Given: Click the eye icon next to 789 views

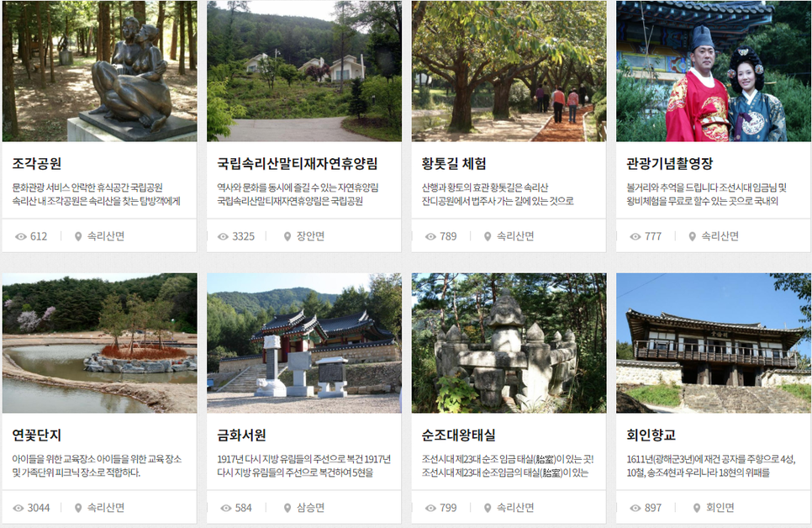Looking at the screenshot, I should click(430, 236).
